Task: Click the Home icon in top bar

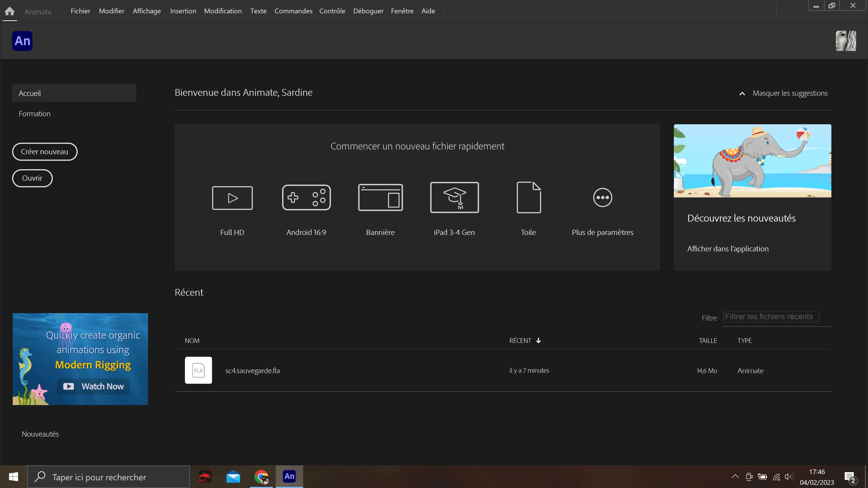Action: point(9,11)
